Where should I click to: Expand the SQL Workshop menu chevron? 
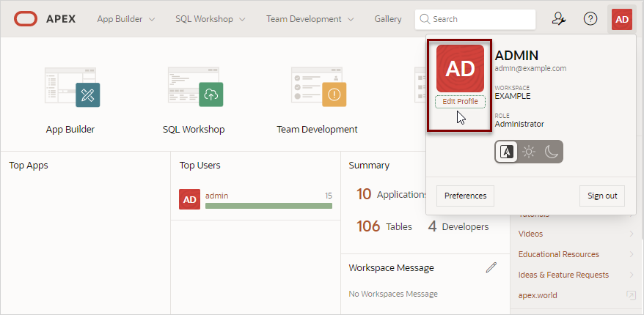click(x=242, y=19)
